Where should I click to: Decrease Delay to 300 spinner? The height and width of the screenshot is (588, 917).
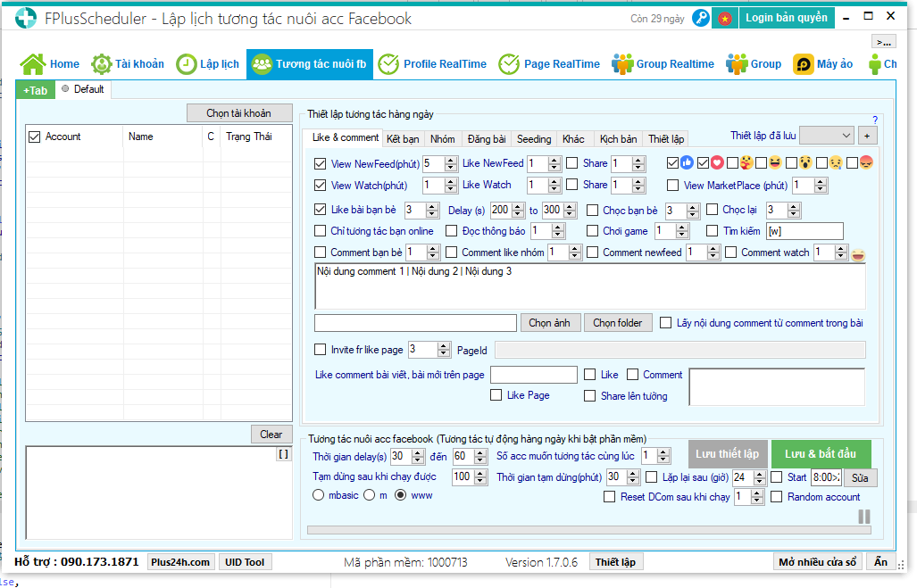(x=571, y=214)
